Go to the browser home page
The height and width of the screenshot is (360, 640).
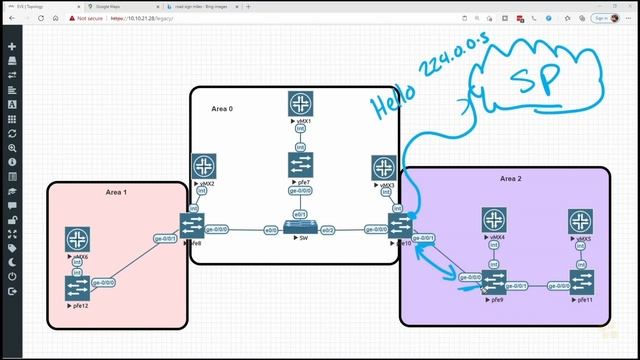pos(56,18)
